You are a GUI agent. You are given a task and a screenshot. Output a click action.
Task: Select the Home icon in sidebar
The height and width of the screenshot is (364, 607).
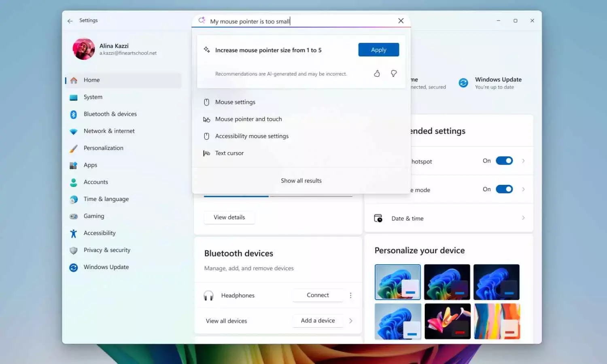(x=74, y=80)
